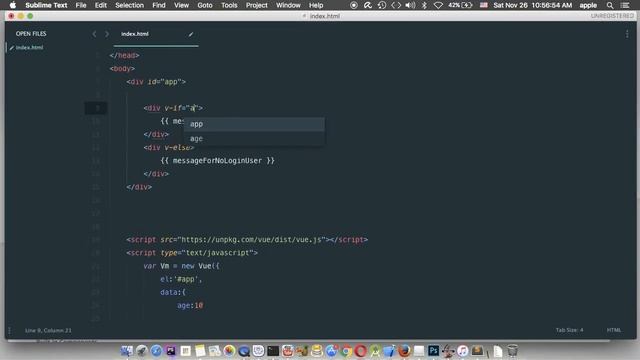Open the Edit menu
This screenshot has height=360, width=640.
101,5
